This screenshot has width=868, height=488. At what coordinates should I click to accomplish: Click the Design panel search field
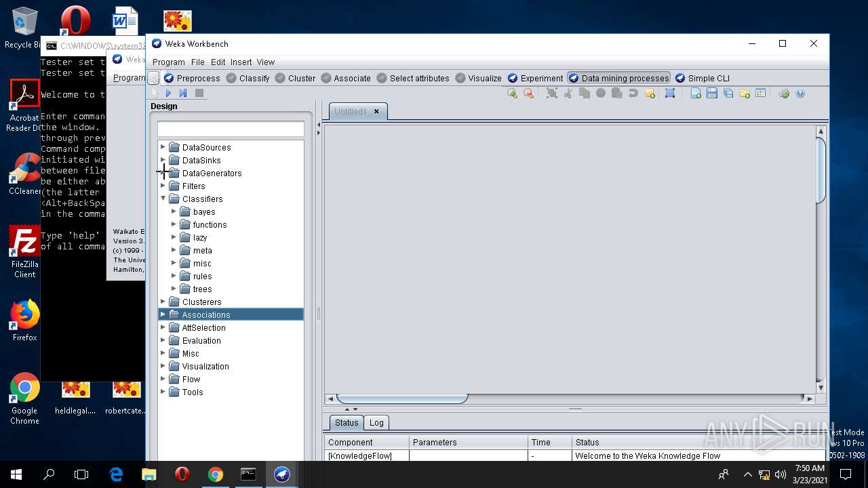click(x=231, y=129)
